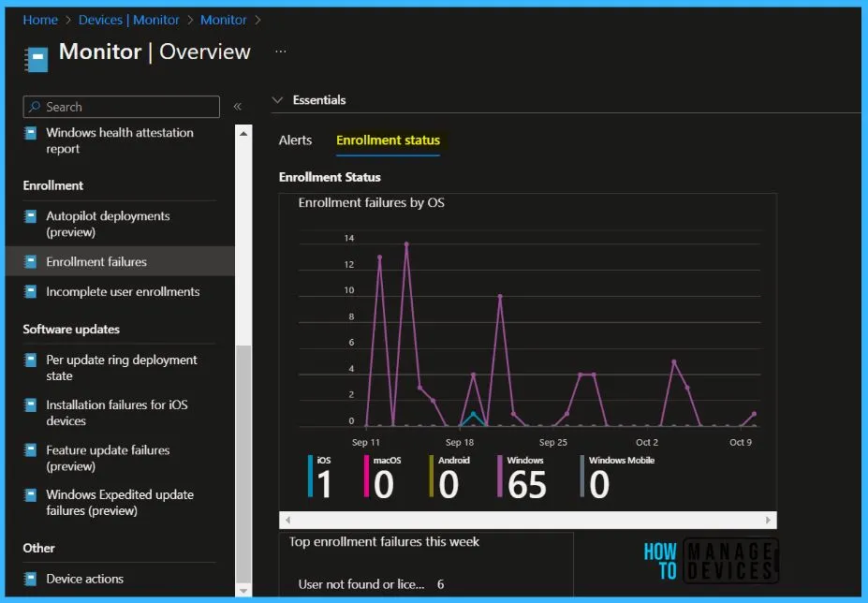
Task: Open Windows health attestation report
Action: (x=120, y=140)
